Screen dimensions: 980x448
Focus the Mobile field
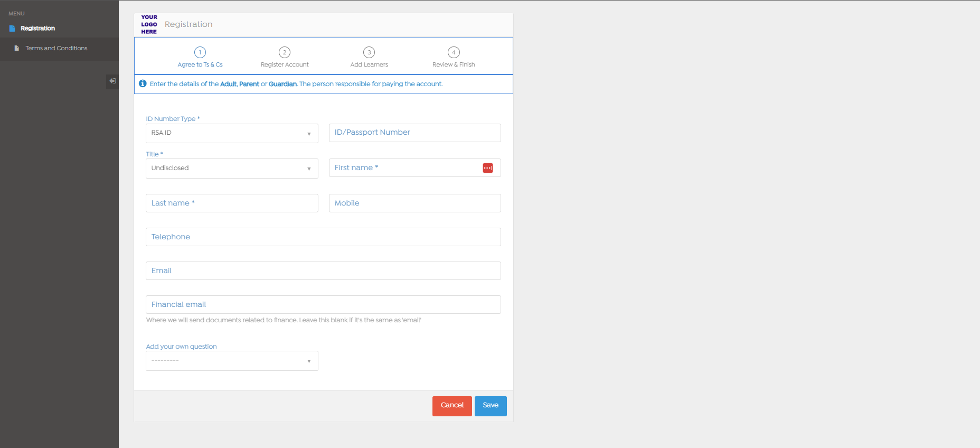tap(414, 203)
